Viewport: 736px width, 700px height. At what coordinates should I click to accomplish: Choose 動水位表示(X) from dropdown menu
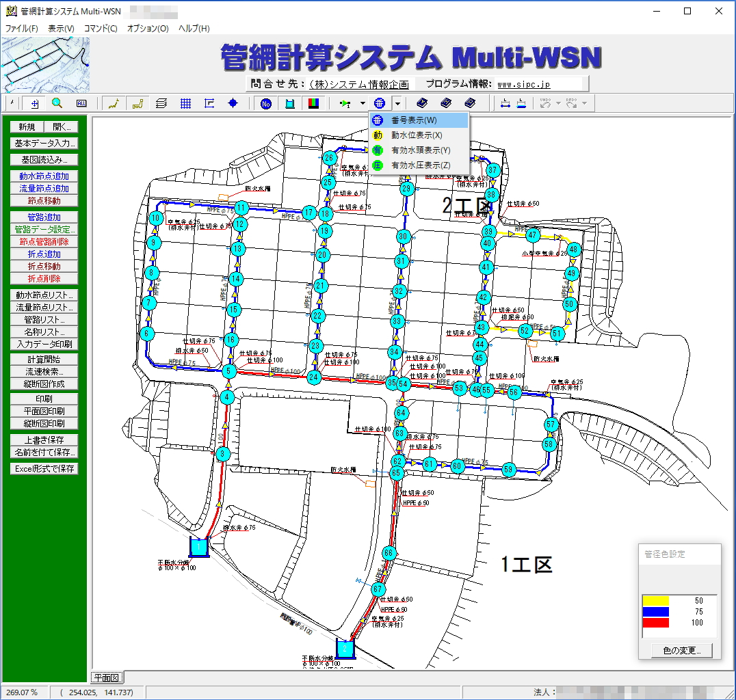click(419, 135)
